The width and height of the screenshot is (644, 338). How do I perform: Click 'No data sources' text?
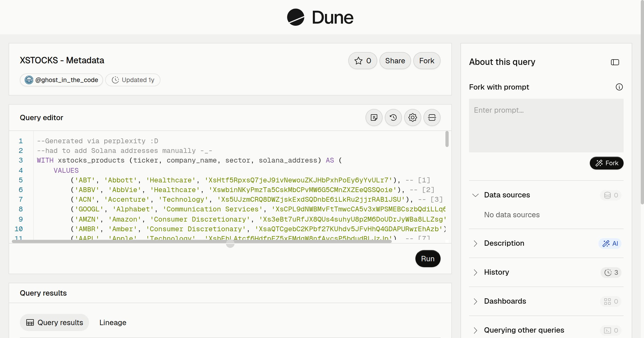point(512,215)
